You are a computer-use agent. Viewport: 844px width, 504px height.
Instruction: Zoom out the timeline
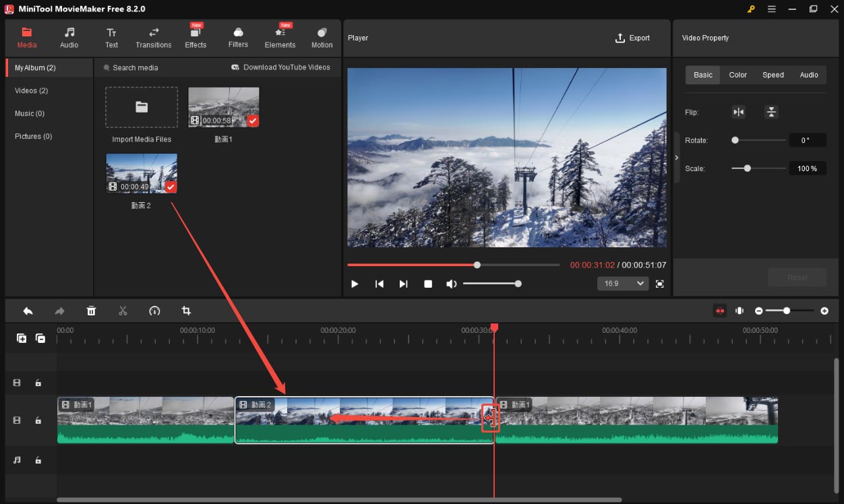tap(758, 311)
